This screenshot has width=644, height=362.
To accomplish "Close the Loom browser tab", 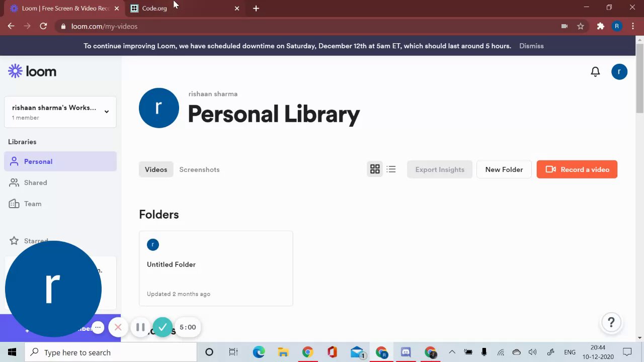I will pos(117,9).
